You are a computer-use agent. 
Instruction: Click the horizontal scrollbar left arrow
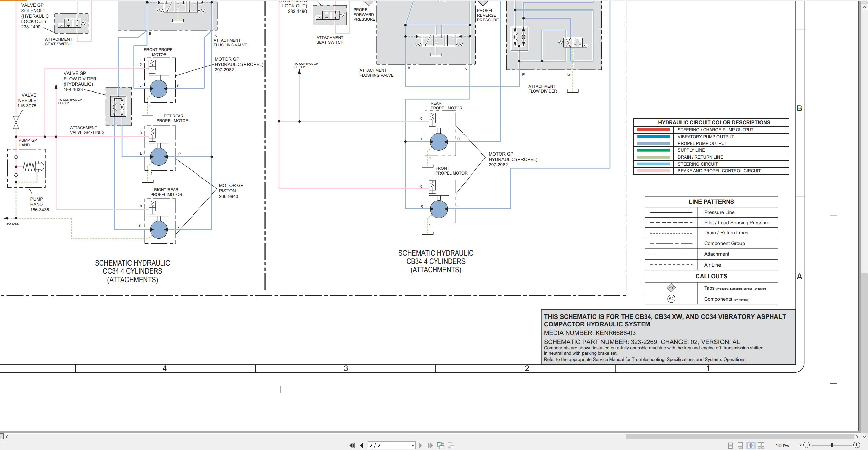7,437
